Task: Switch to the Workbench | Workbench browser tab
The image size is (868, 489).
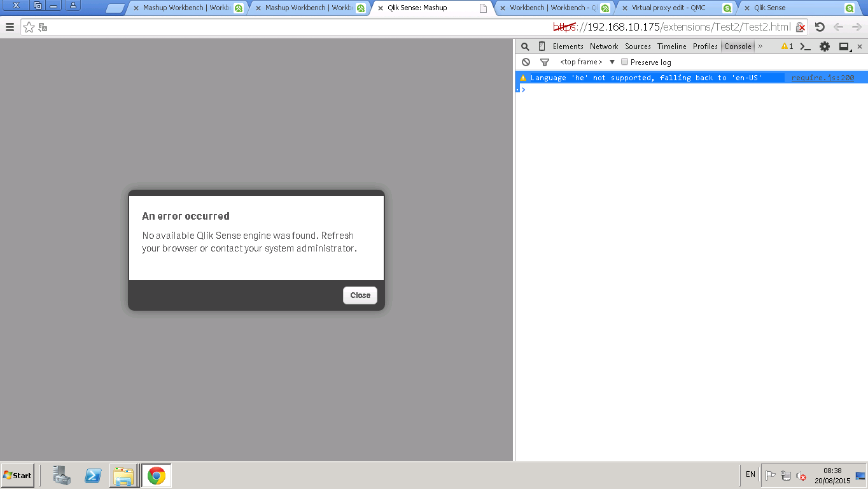Action: pyautogui.click(x=554, y=8)
